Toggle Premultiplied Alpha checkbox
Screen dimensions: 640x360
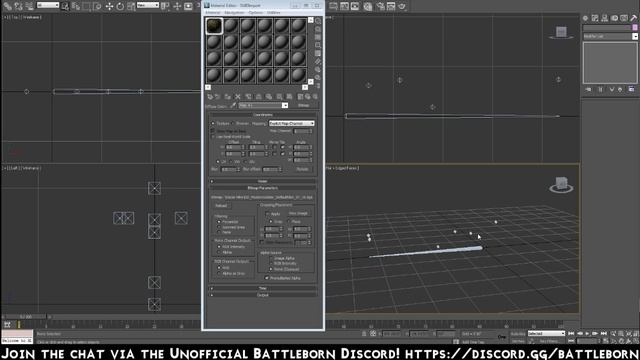(267, 278)
